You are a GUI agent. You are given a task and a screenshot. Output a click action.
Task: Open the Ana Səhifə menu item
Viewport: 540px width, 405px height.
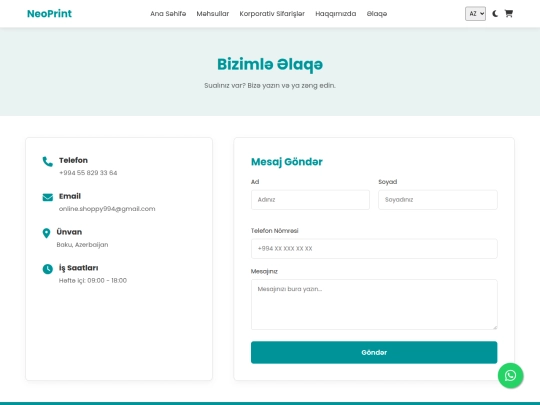[168, 14]
